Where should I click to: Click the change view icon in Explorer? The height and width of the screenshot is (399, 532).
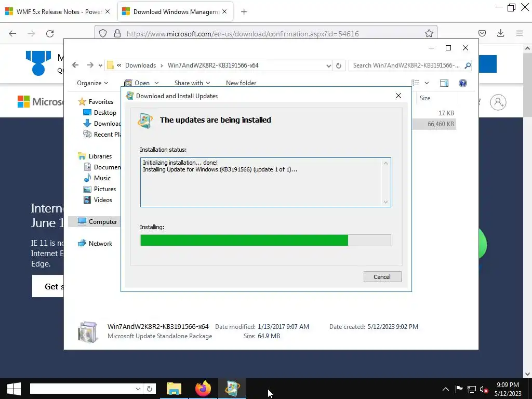coord(416,83)
